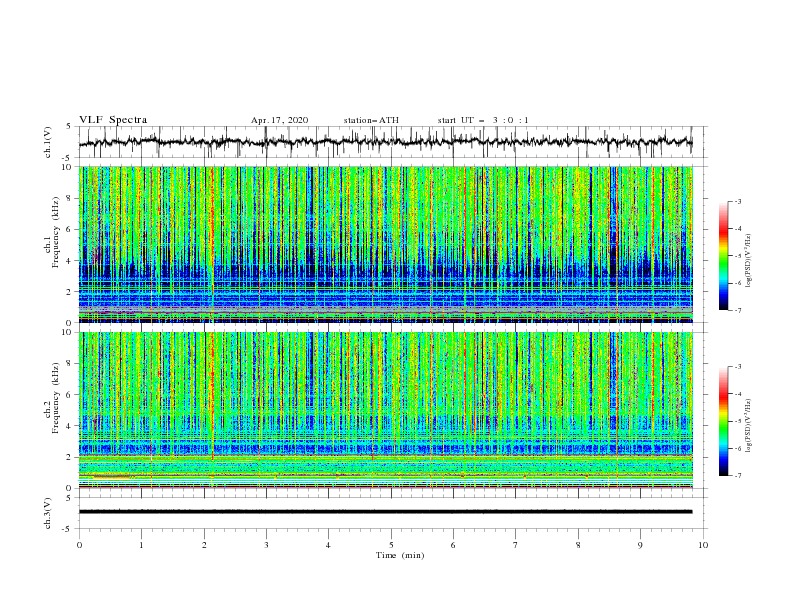The image size is (792, 612).
Task: Click time axis tick label "2"
Action: point(204,545)
